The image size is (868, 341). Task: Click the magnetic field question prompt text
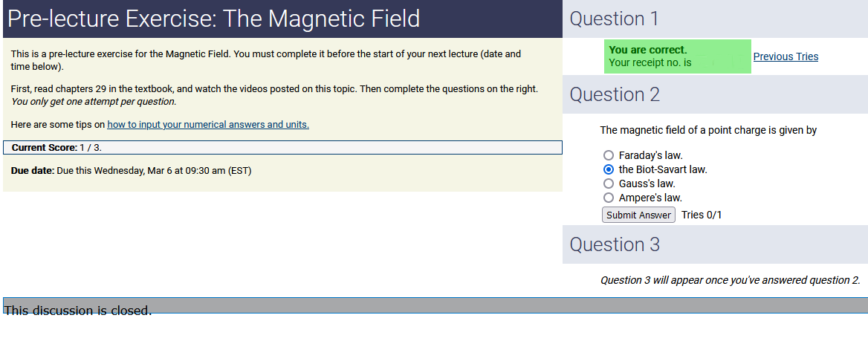pos(708,130)
